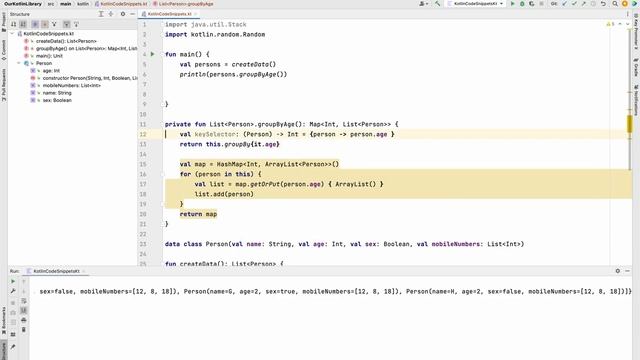Viewport: 640px width, 360px height.
Task: Collapse the Person class node in Structure
Action: (x=19, y=63)
